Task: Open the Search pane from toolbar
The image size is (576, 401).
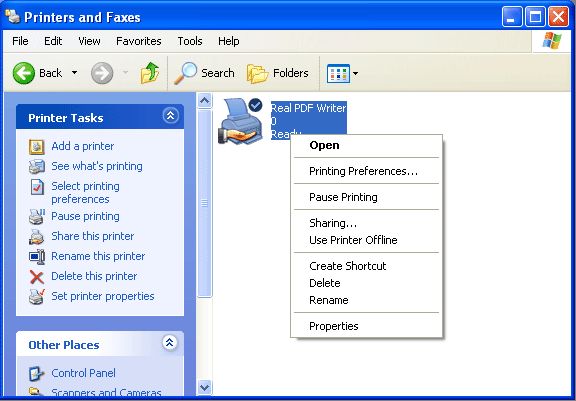Action: click(204, 73)
